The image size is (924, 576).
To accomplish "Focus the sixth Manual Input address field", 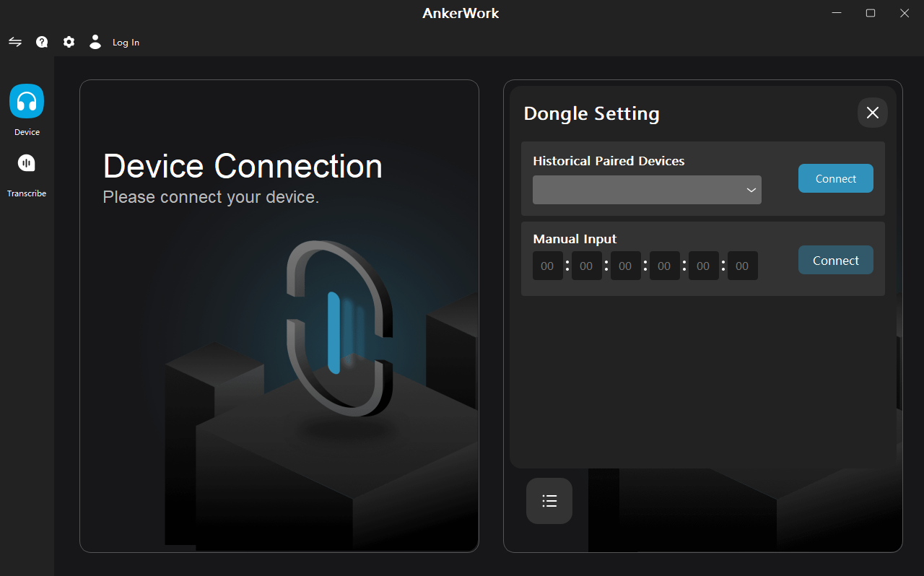I will click(x=742, y=266).
